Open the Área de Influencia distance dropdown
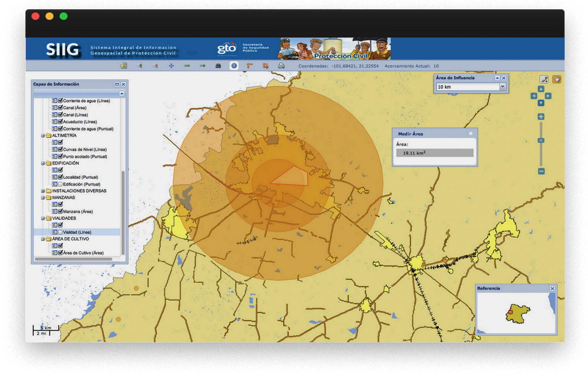 pos(502,87)
